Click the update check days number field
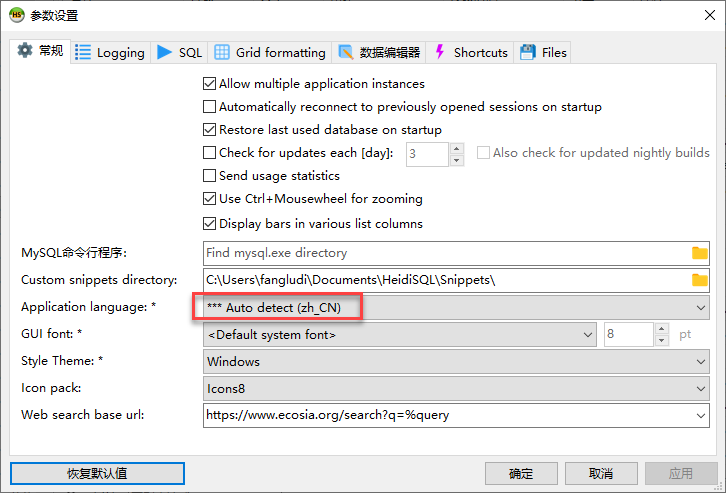Viewport: 726px width, 493px height. [x=427, y=154]
